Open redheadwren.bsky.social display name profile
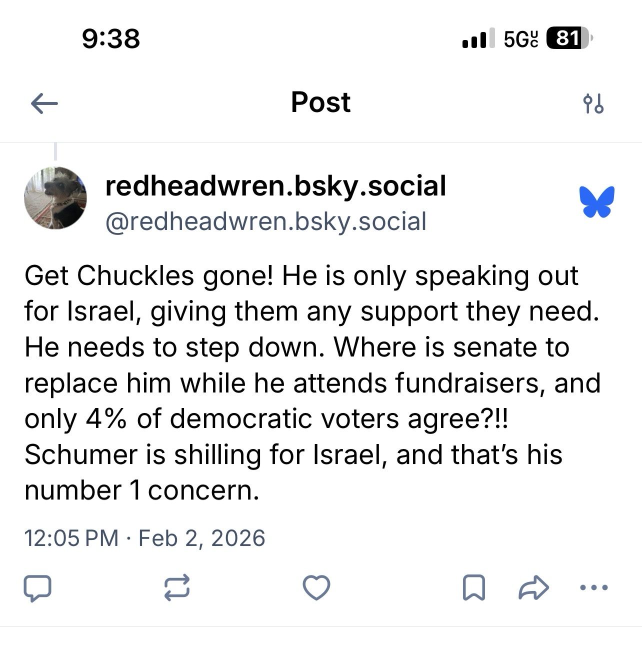Screen dimensions: 642x672 275,186
